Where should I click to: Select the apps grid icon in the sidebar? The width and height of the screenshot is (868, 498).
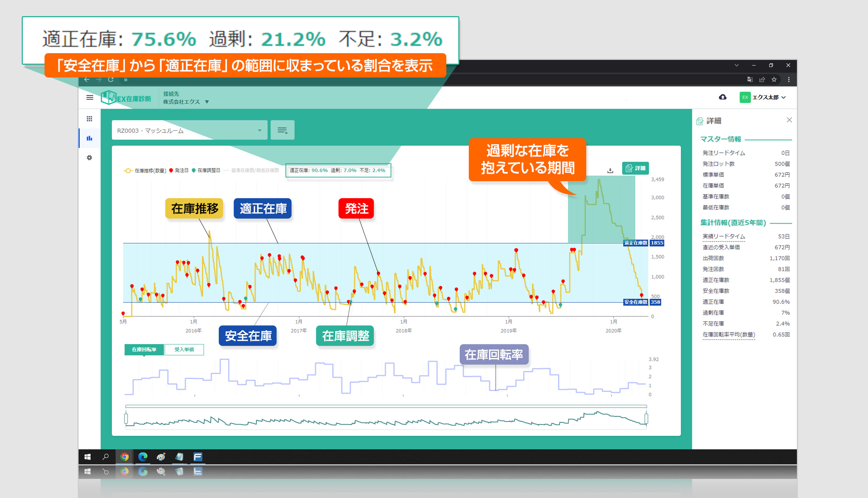tap(89, 119)
